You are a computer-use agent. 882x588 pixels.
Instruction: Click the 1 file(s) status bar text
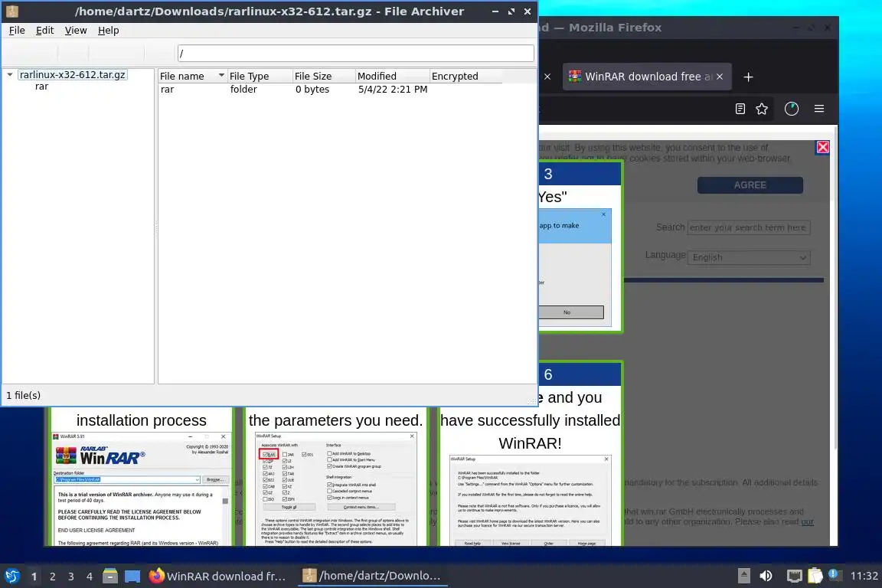tap(24, 396)
